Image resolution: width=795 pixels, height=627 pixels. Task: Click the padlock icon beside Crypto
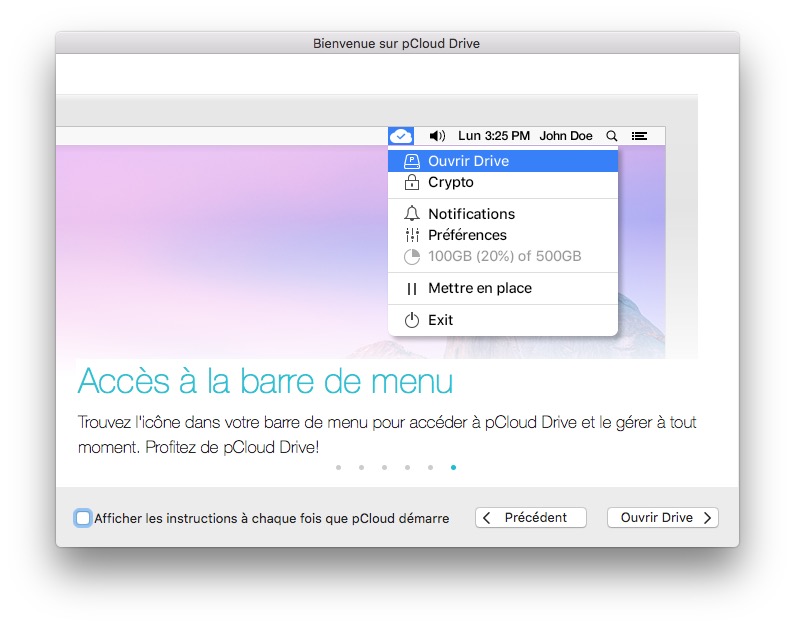412,182
